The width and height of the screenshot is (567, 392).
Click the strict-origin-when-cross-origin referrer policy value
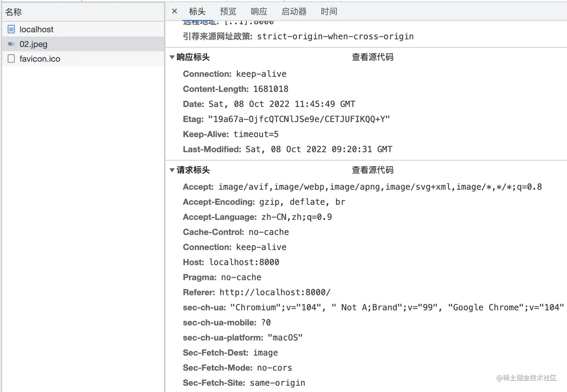point(335,36)
